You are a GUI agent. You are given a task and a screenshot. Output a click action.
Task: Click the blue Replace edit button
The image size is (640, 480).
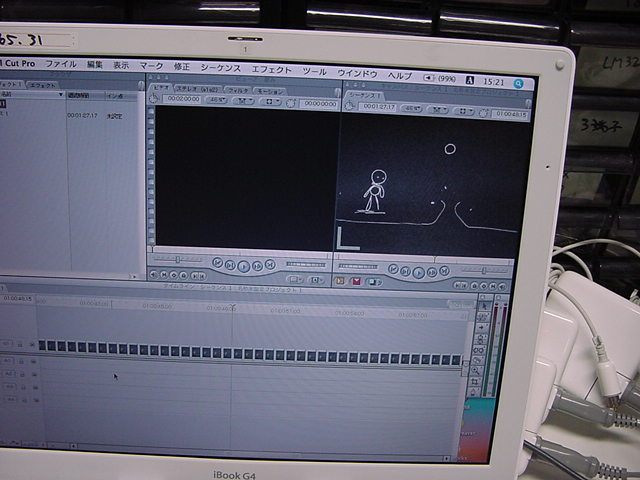click(x=373, y=282)
